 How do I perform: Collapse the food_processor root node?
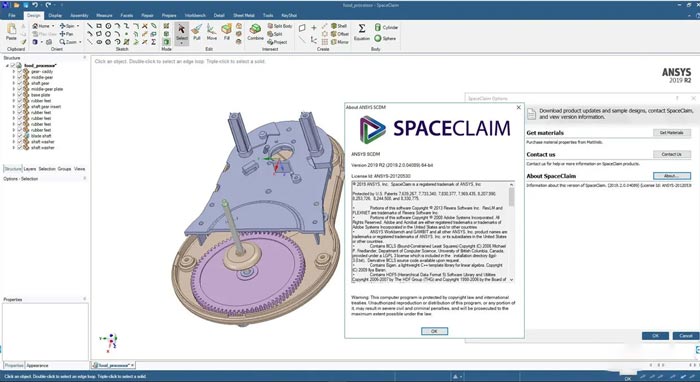(7, 66)
